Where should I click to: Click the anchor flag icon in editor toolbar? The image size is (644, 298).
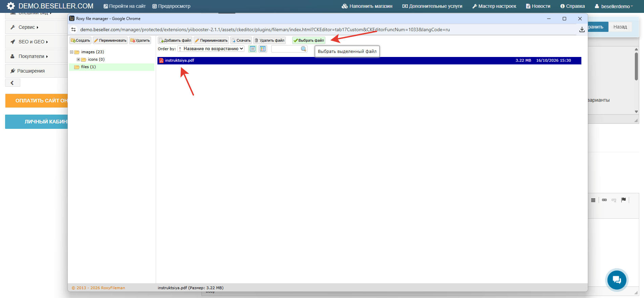[623, 200]
